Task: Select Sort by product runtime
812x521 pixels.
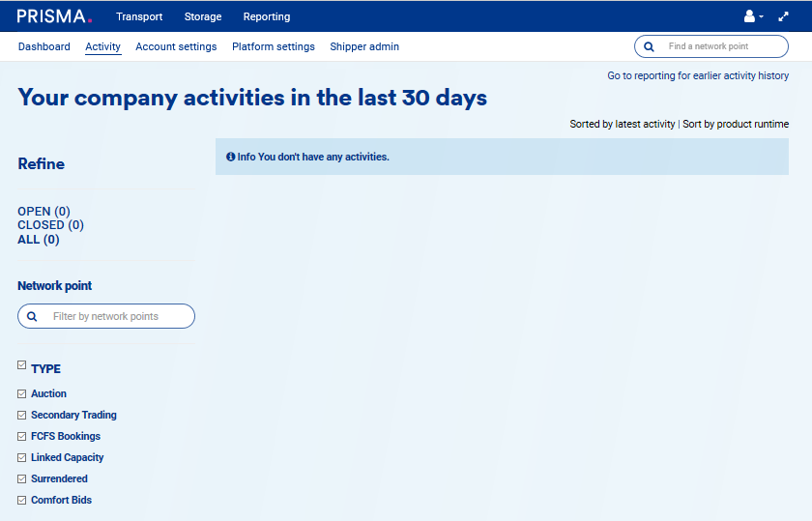Action: point(735,124)
